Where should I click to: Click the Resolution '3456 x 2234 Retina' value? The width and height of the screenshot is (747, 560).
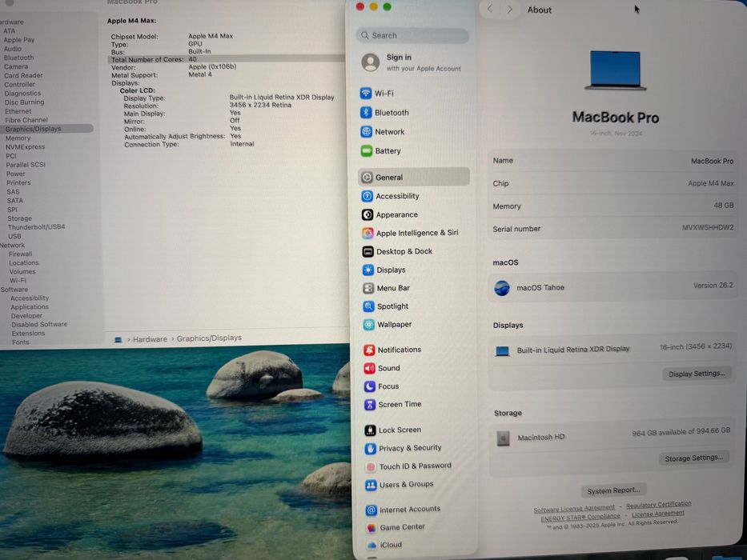pyautogui.click(x=260, y=106)
